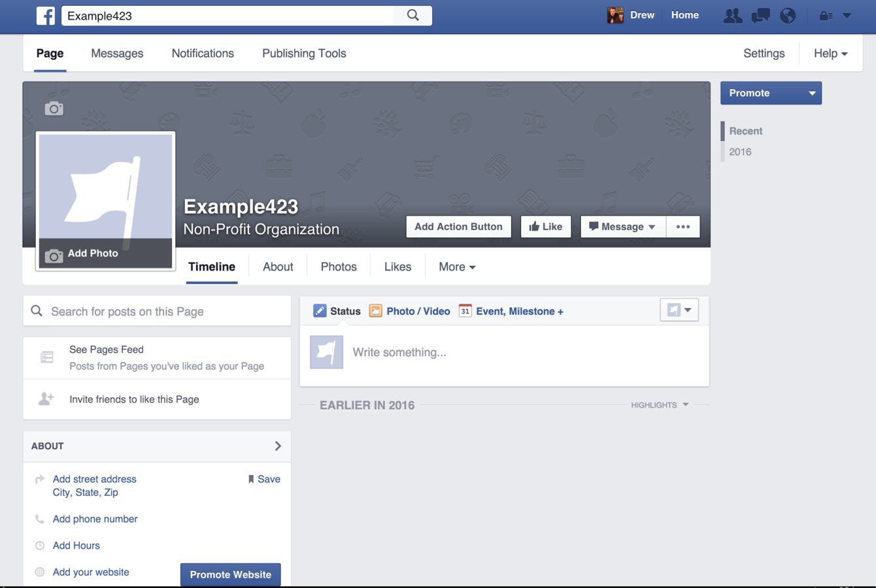Jump to Recent in the timeline navigator

pyautogui.click(x=746, y=131)
